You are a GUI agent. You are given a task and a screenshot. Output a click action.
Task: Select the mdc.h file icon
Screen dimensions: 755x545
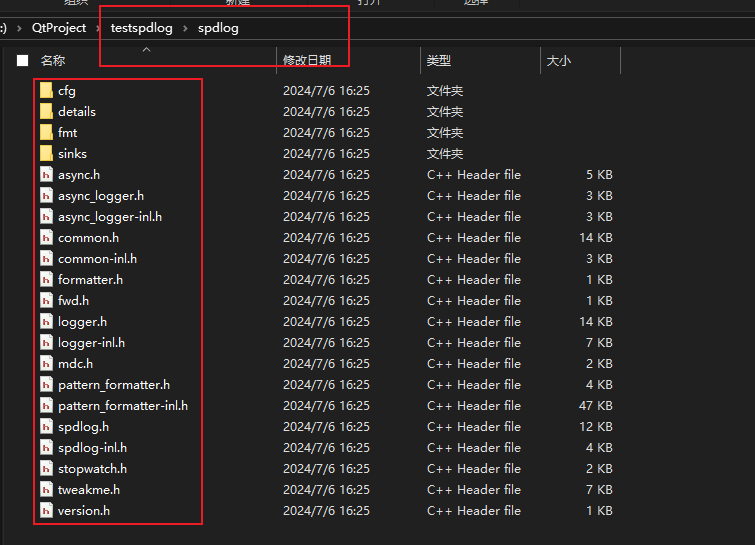[x=46, y=363]
